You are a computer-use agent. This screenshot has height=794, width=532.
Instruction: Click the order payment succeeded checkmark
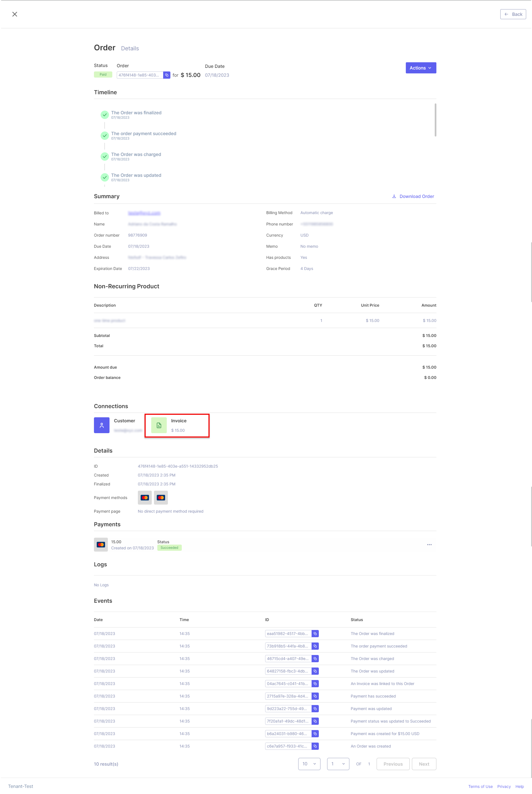click(105, 136)
